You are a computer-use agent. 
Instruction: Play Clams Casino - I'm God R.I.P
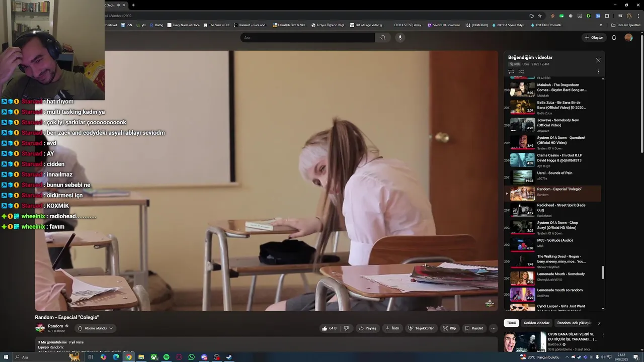[552, 160]
